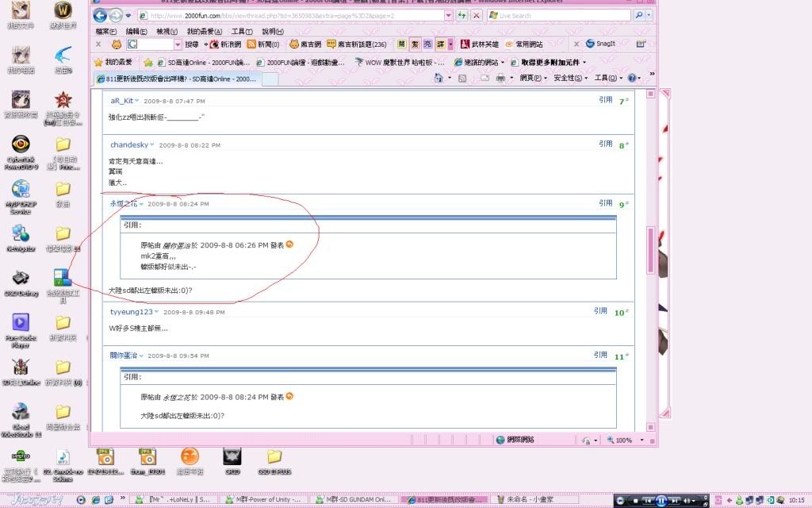Viewport: 812px width, 508px height.
Task: Go back with the browser Back arrow
Action: pos(100,16)
